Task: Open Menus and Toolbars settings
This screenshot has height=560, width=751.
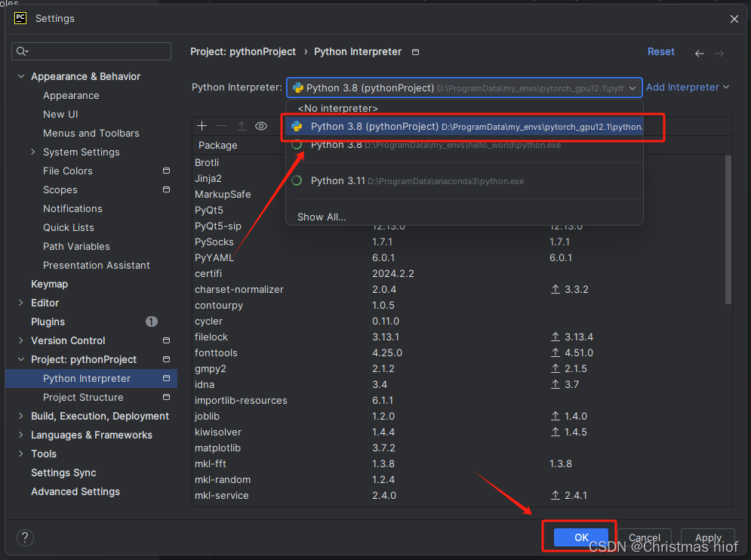Action: coord(91,133)
